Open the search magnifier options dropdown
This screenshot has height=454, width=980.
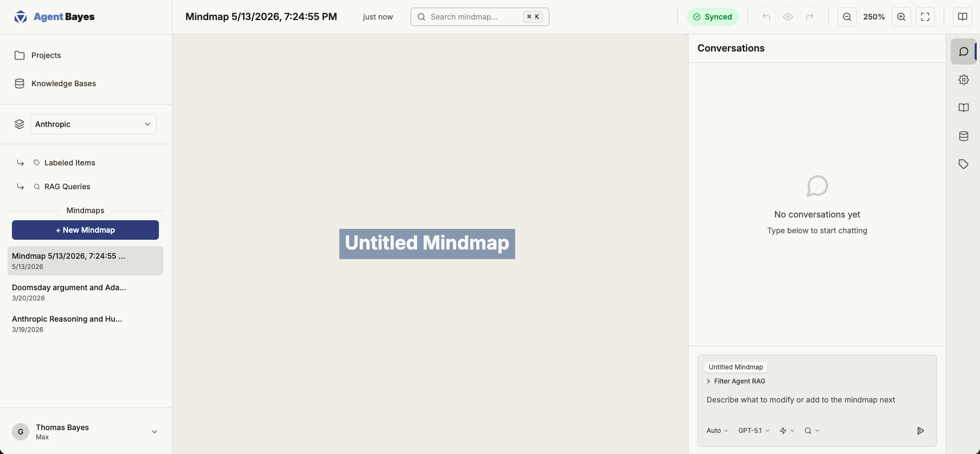pos(812,431)
